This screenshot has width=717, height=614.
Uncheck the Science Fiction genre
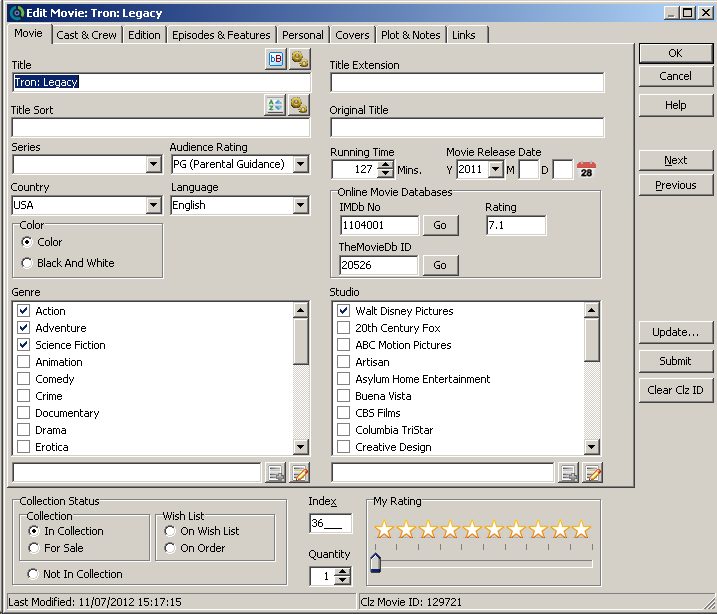pyautogui.click(x=23, y=345)
